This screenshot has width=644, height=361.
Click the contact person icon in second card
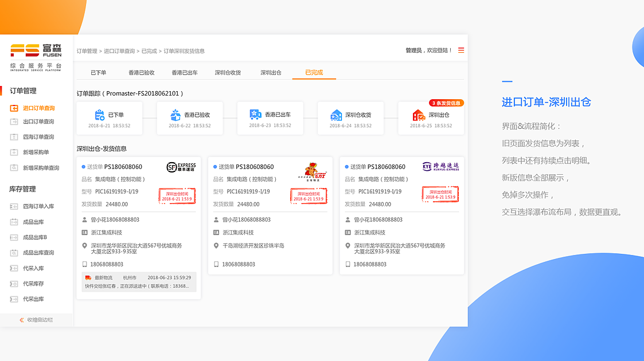tap(216, 220)
